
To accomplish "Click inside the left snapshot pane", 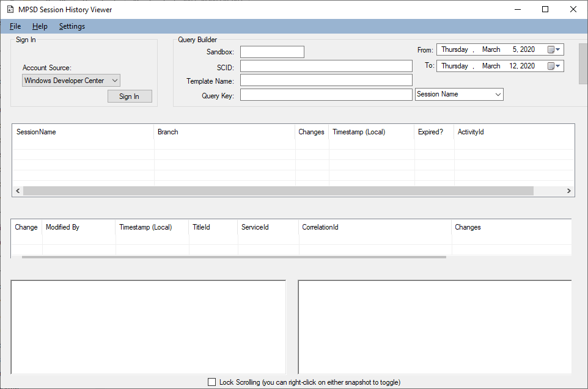I will 149,327.
